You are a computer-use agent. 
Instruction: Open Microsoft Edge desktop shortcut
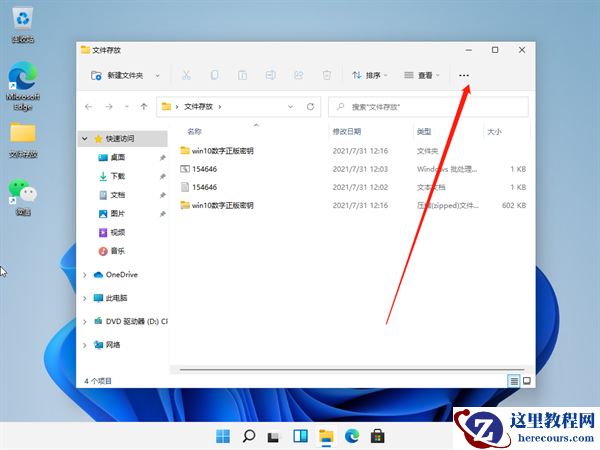(x=23, y=87)
